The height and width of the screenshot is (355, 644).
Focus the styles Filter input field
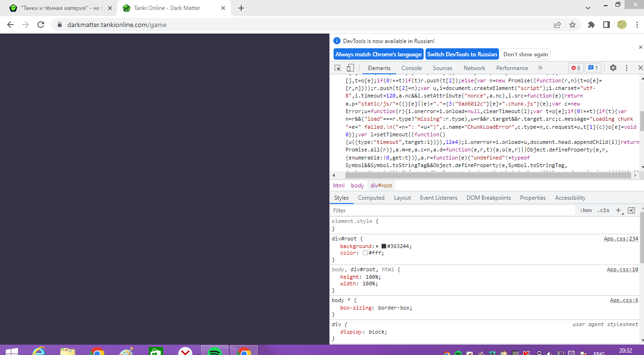pyautogui.click(x=453, y=210)
